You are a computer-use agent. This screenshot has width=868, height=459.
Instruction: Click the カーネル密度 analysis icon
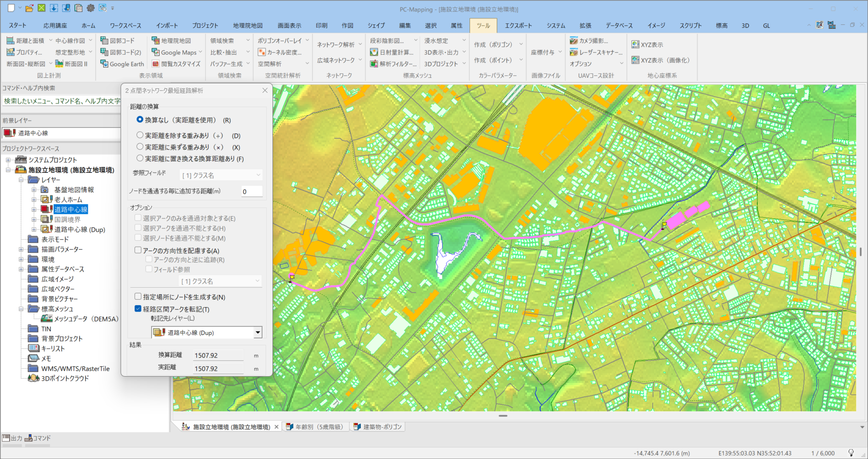(x=262, y=52)
